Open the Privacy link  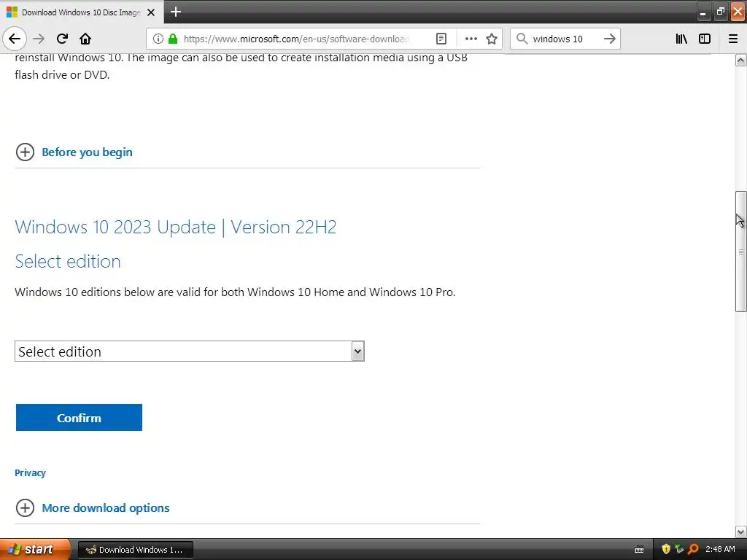(30, 472)
